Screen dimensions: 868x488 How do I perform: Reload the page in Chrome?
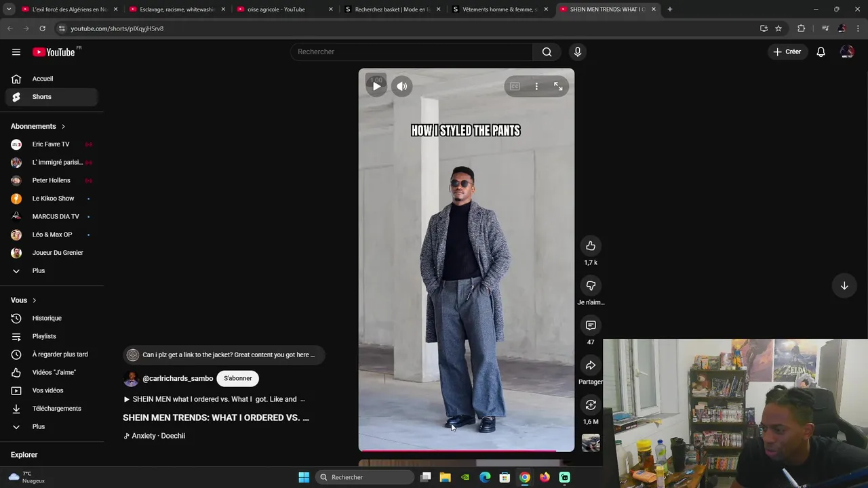[42, 28]
